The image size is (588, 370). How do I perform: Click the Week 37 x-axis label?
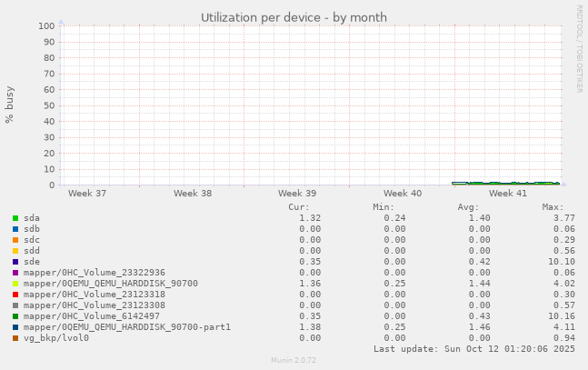click(x=87, y=194)
